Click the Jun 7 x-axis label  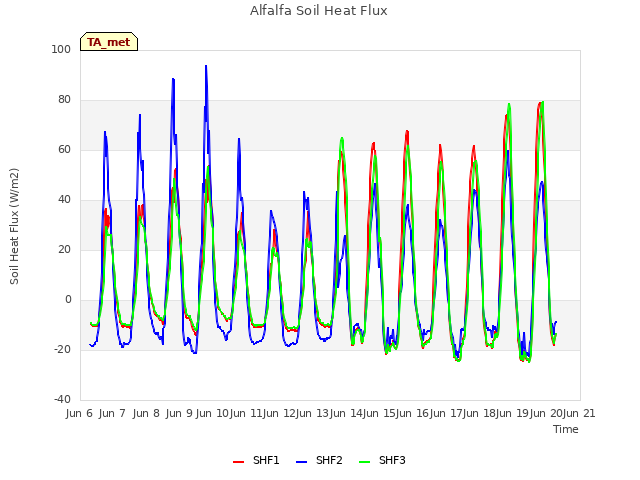coord(112,413)
